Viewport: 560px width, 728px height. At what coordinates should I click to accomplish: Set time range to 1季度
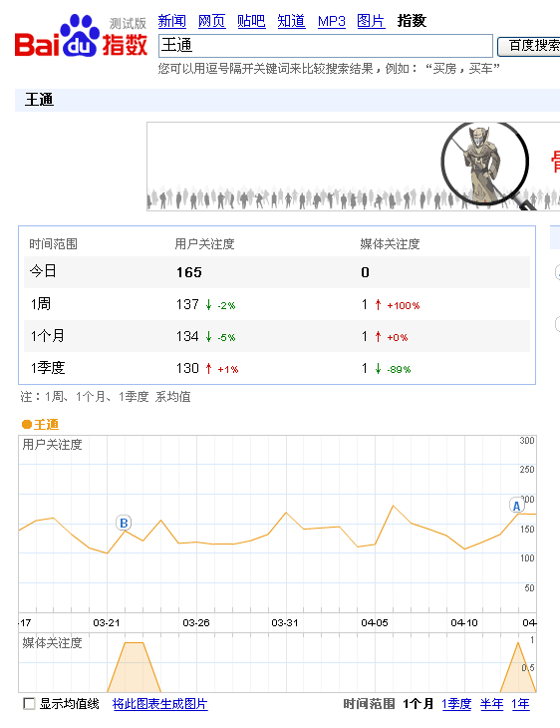(456, 704)
